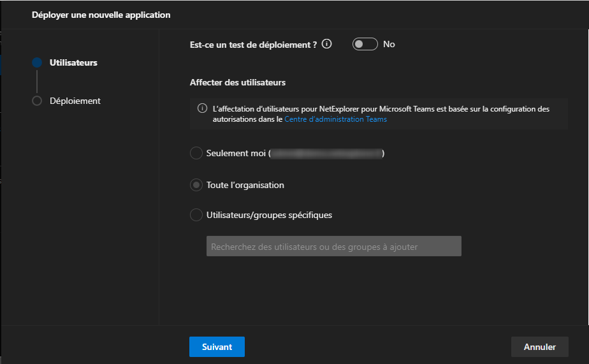The image size is (589, 364).
Task: Click the info icon beside the test deployment question
Action: coord(327,44)
